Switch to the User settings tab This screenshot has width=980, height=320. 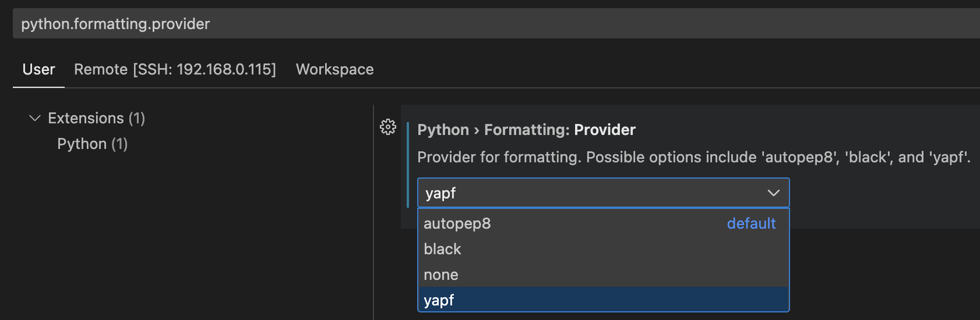coord(38,70)
